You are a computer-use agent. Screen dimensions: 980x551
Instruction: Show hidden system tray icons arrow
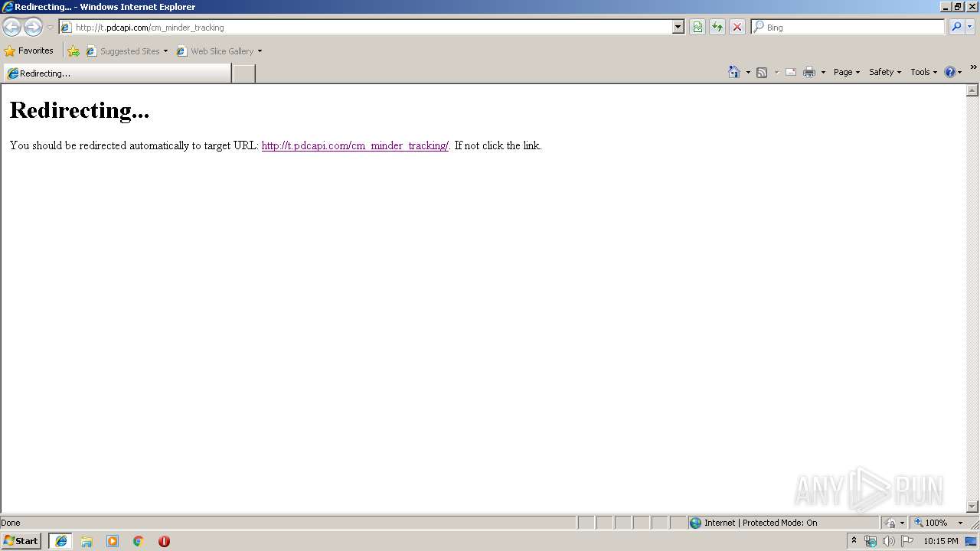pyautogui.click(x=854, y=541)
